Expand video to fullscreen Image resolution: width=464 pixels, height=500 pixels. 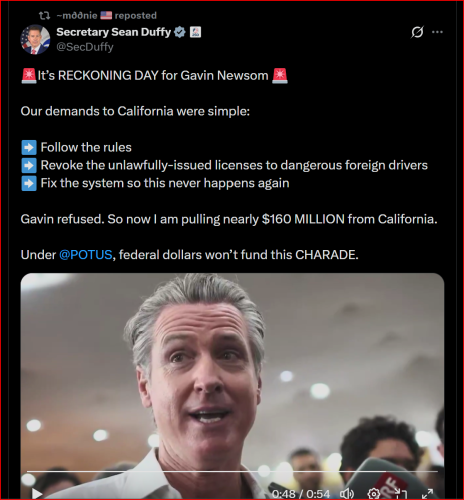427,493
